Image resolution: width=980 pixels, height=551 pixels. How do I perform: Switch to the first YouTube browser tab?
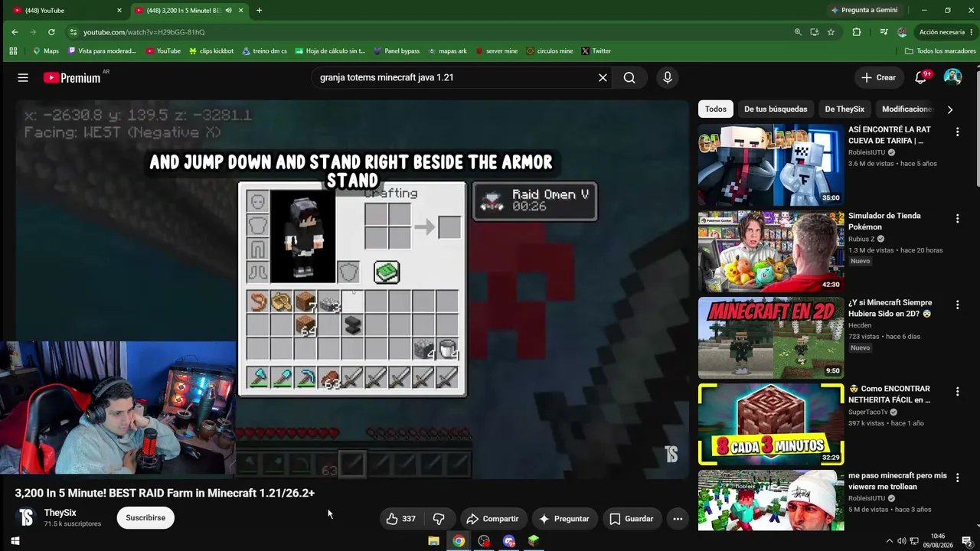67,11
